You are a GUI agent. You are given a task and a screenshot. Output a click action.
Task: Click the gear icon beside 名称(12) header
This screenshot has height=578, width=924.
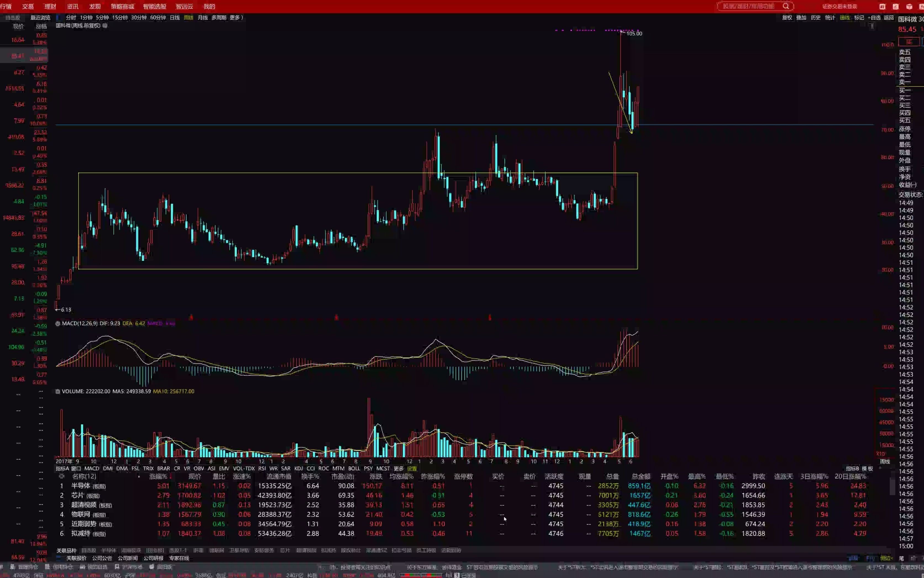pyautogui.click(x=62, y=476)
